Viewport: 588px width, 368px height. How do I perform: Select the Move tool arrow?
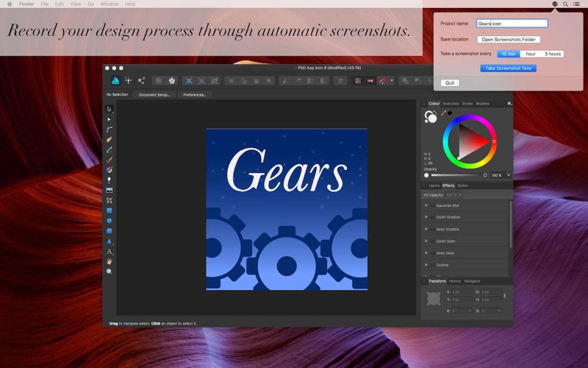[109, 109]
